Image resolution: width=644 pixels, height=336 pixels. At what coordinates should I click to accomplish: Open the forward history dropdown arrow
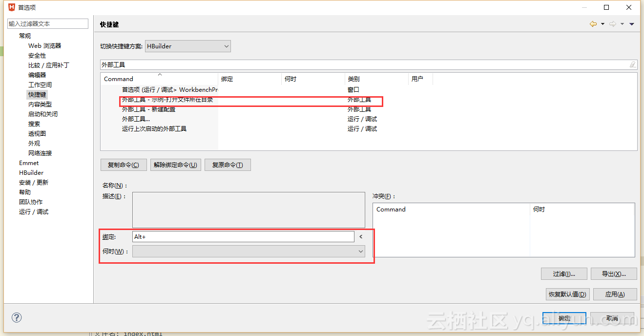click(622, 24)
